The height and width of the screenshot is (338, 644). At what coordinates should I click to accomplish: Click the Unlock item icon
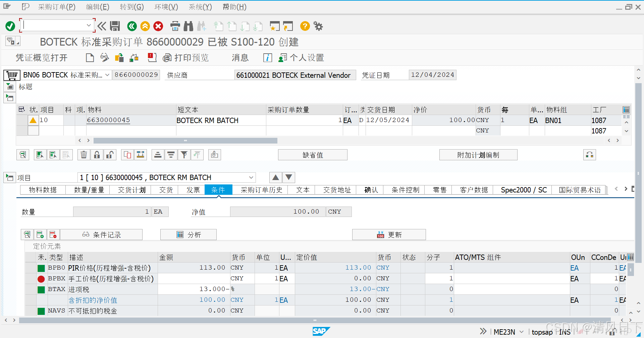point(110,155)
